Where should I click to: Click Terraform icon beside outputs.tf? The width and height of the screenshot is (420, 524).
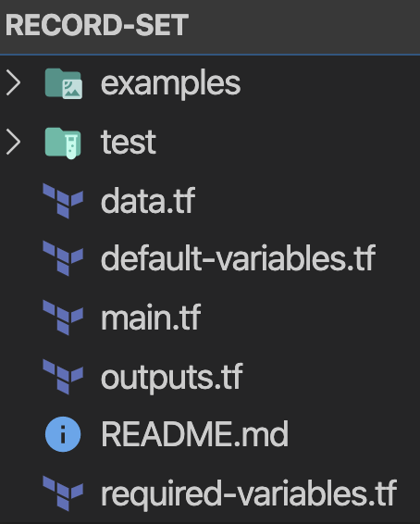pos(63,377)
